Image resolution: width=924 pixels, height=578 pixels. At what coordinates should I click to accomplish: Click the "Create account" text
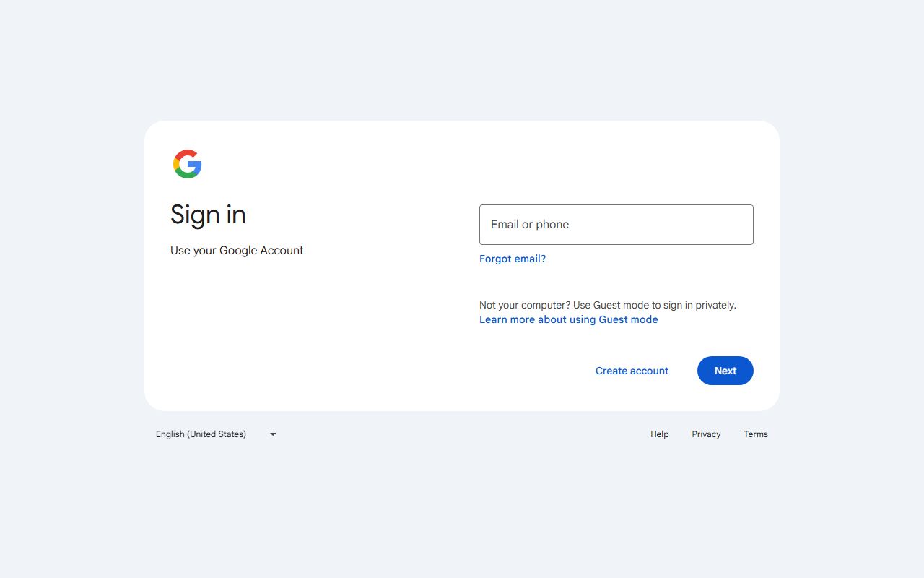(x=632, y=371)
